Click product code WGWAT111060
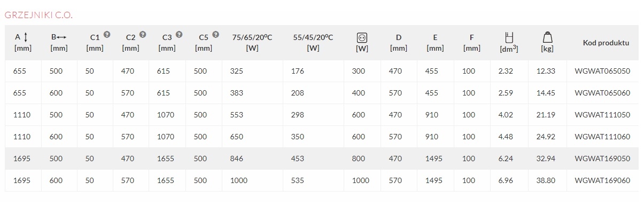This screenshot has height=214, width=644. [x=602, y=137]
